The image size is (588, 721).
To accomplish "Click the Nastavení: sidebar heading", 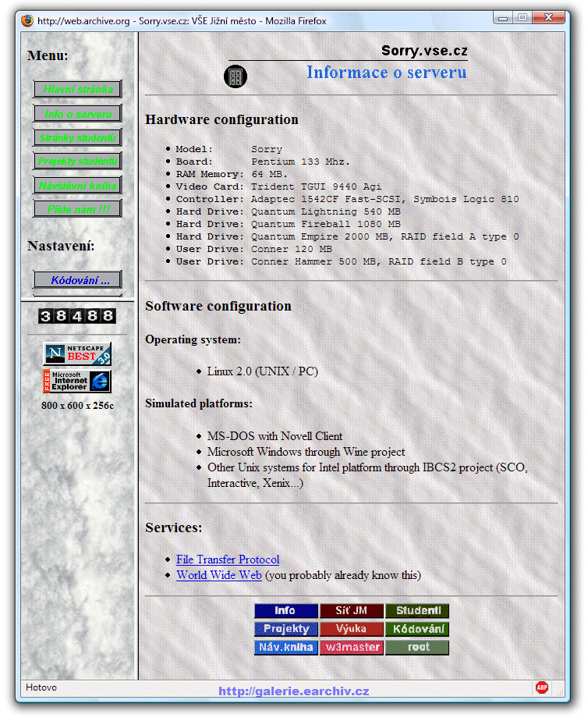I will point(61,246).
